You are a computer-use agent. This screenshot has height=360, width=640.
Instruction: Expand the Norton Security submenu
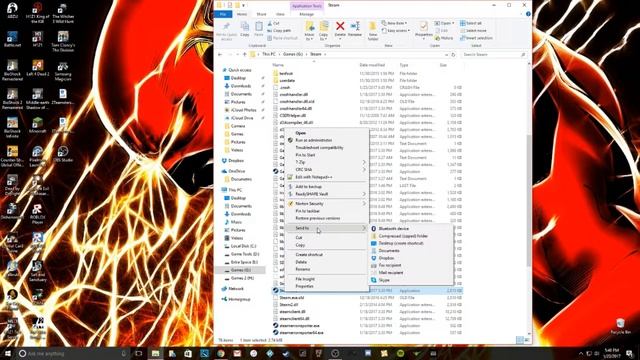364,203
